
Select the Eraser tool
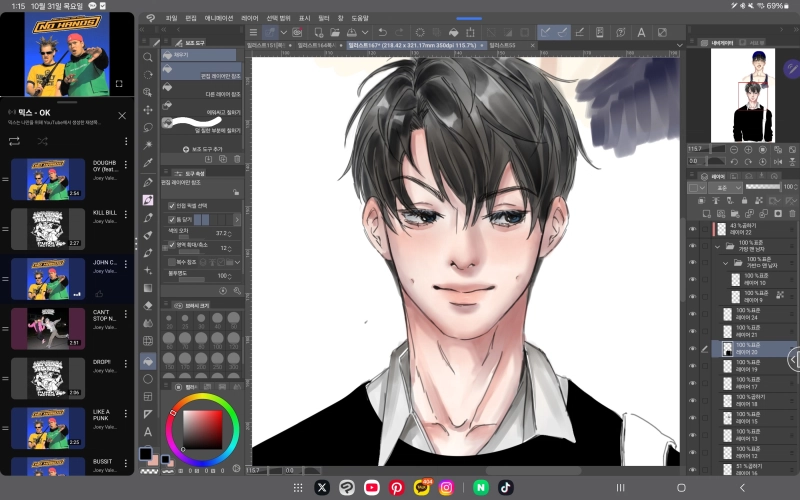[x=148, y=306]
